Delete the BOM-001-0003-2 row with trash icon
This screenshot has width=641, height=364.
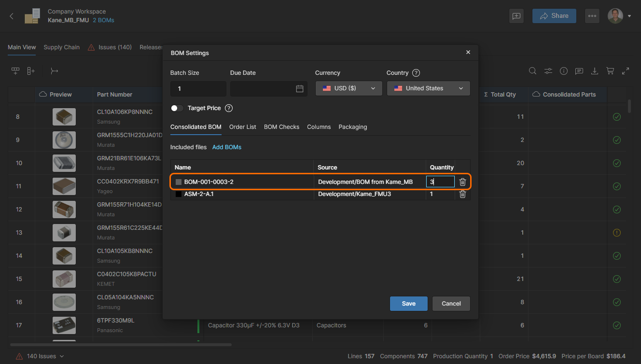point(462,182)
